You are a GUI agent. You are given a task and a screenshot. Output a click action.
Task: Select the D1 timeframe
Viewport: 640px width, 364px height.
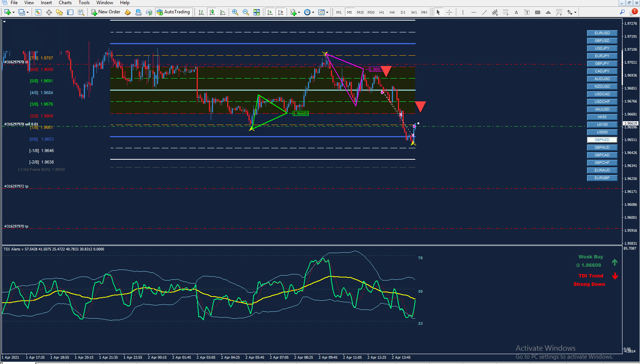(x=403, y=12)
